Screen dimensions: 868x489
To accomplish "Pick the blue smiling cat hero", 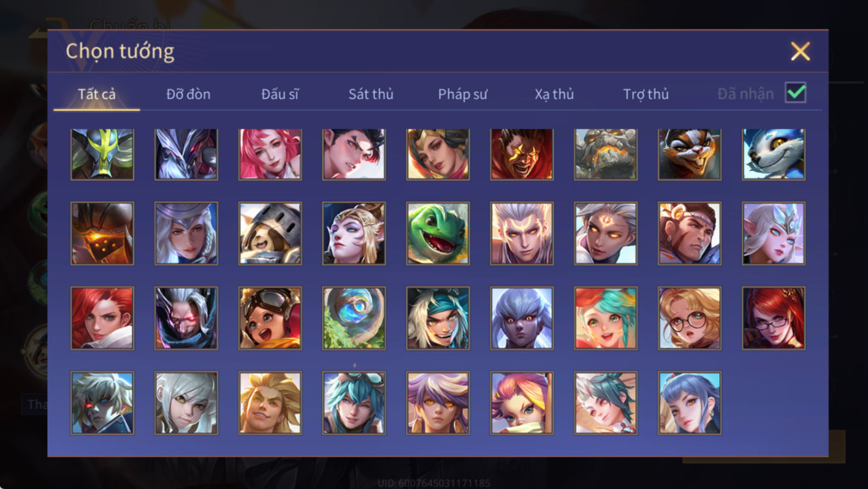I will pyautogui.click(x=773, y=154).
